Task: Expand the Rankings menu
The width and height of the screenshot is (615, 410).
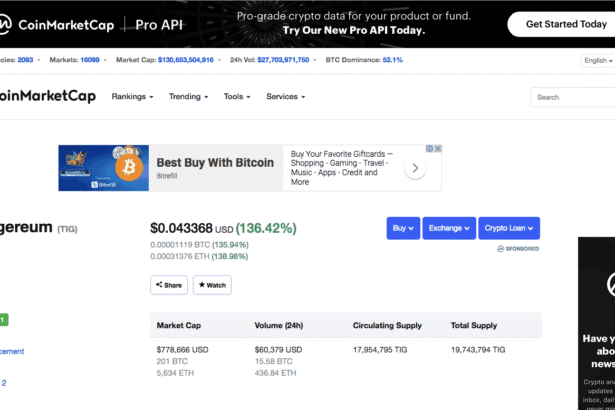Action: (132, 97)
